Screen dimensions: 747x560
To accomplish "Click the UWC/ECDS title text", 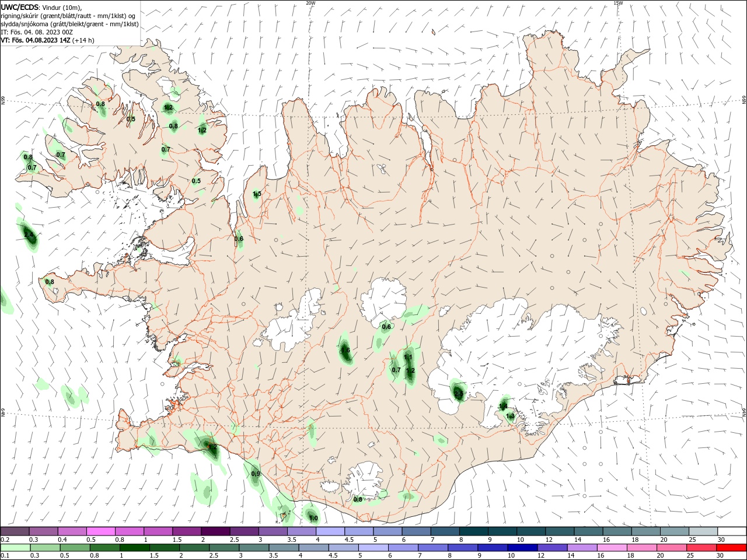I will coord(20,7).
